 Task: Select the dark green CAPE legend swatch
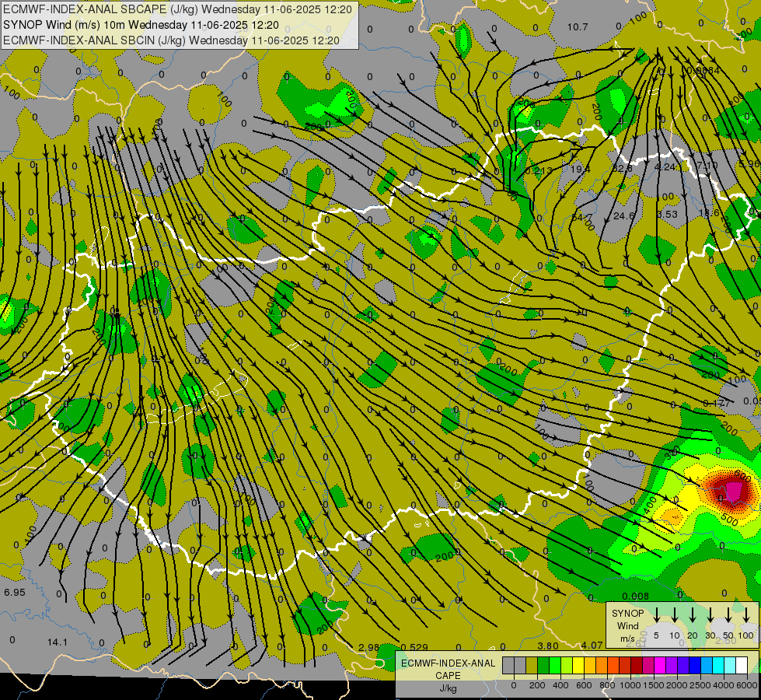(543, 665)
